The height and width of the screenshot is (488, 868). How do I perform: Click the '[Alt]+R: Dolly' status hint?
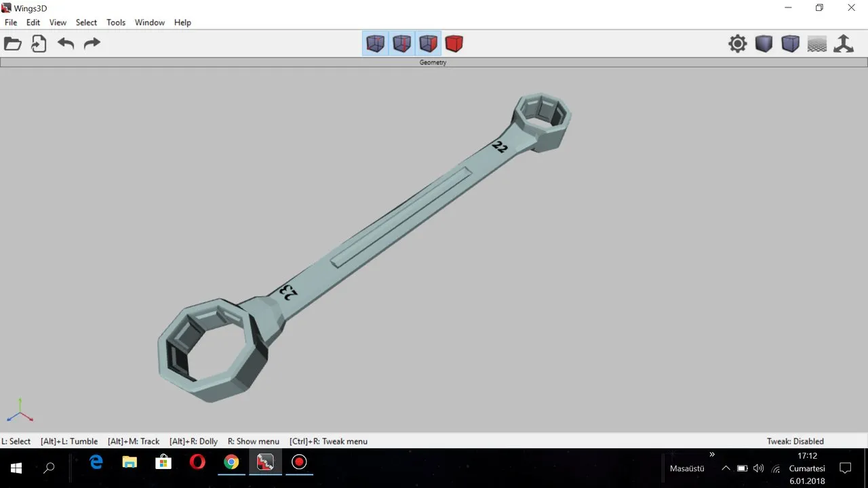point(193,441)
